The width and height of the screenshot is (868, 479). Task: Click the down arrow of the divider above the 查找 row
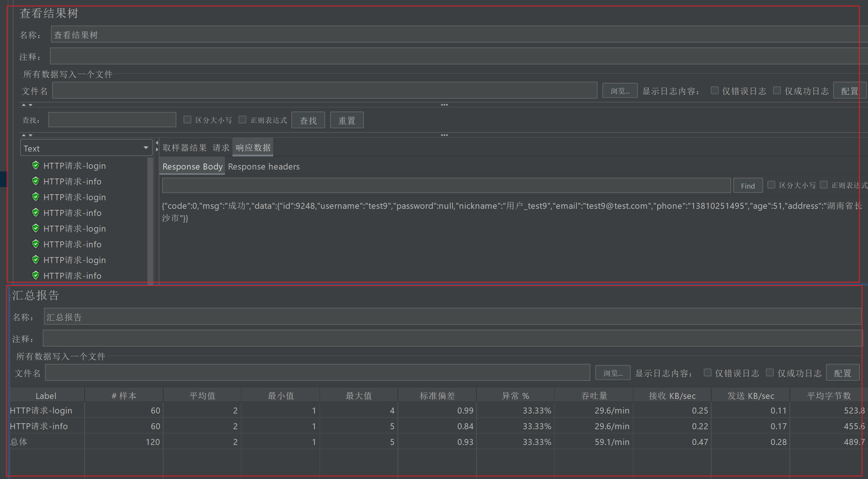click(x=30, y=105)
